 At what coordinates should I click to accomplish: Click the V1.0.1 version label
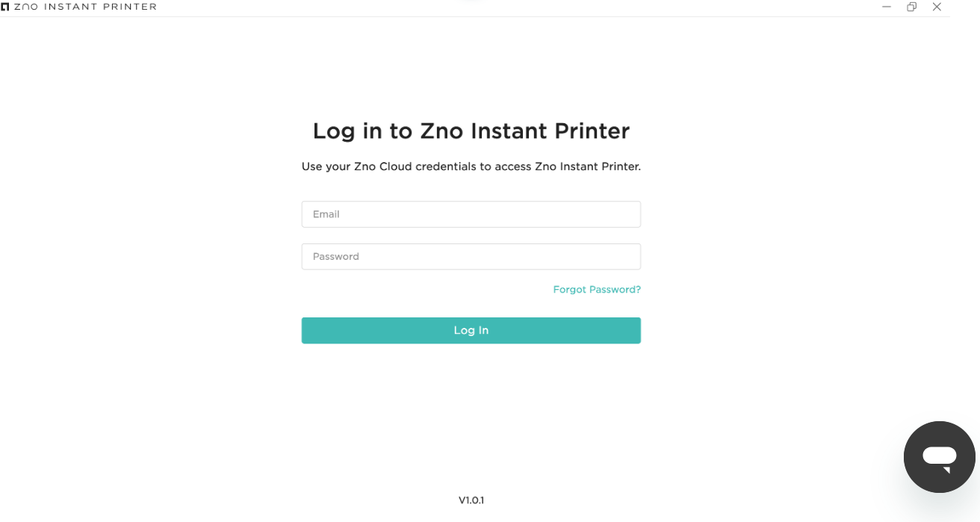point(471,500)
